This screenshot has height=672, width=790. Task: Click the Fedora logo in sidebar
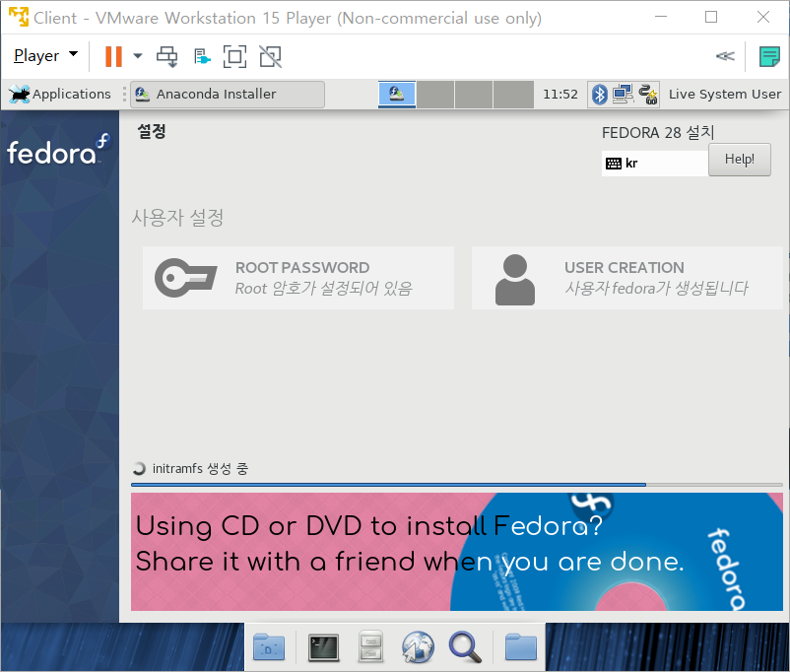[58, 149]
